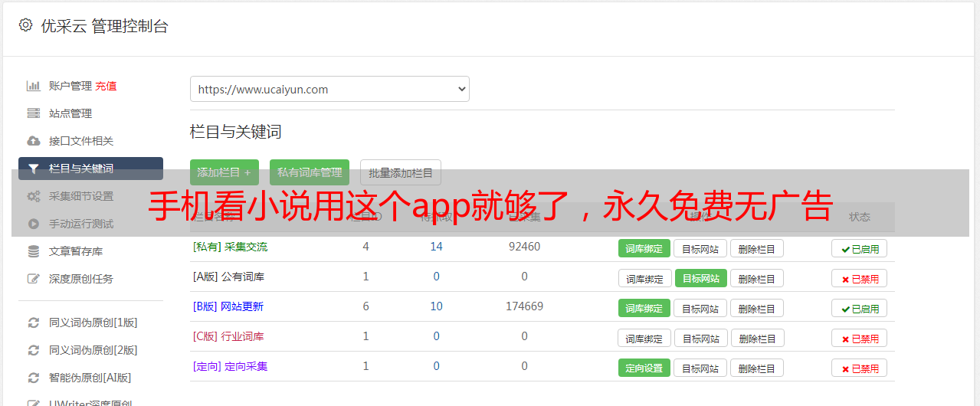Open 智能伪原创[AI版] in the sidebar
Screen dimensions: 980x406
pos(90,378)
